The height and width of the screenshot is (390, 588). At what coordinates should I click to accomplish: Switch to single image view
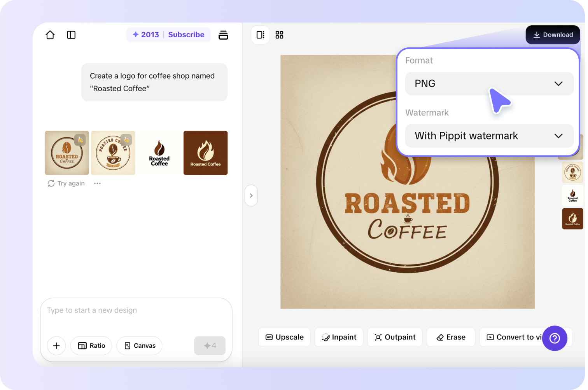click(260, 35)
